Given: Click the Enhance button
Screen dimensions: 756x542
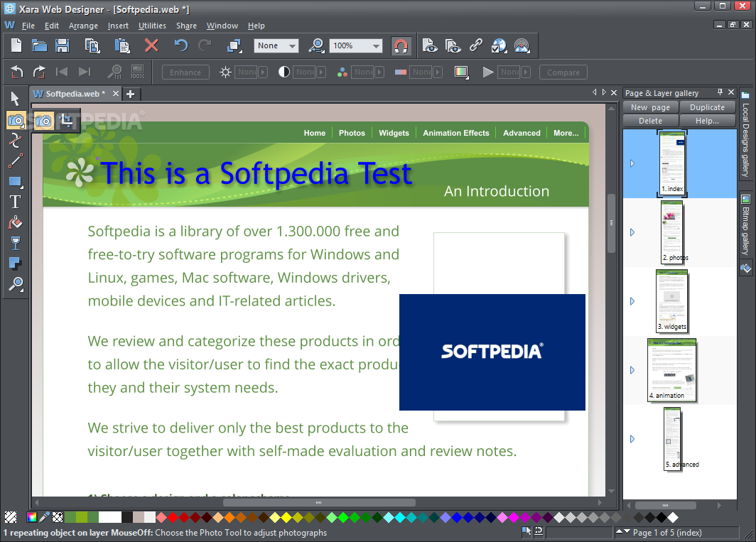Looking at the screenshot, I should click(185, 72).
